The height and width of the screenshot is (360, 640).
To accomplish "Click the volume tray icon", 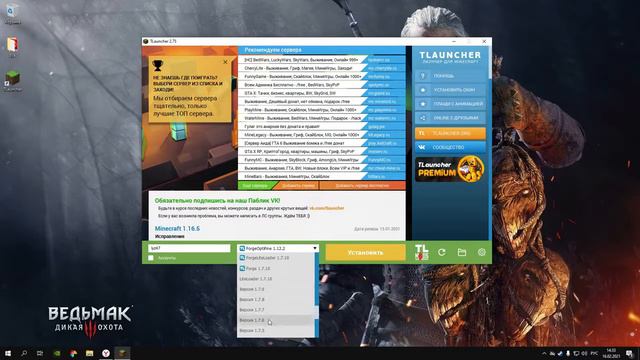I will point(584,353).
